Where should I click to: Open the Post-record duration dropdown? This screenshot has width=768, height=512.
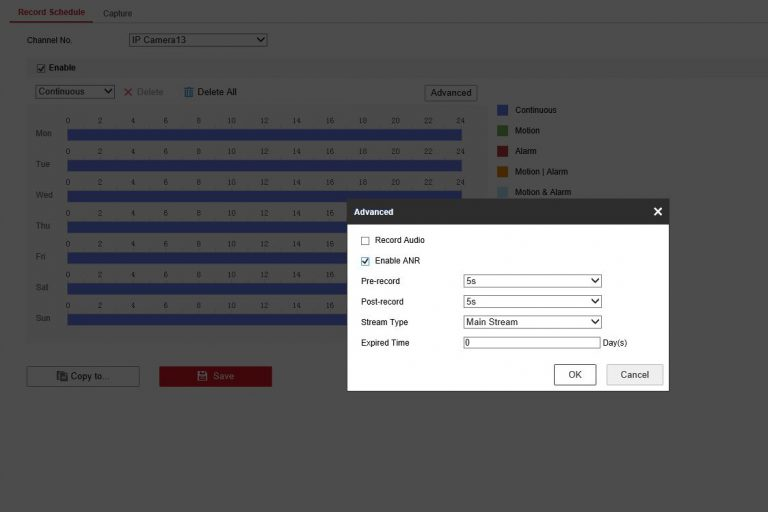[532, 301]
